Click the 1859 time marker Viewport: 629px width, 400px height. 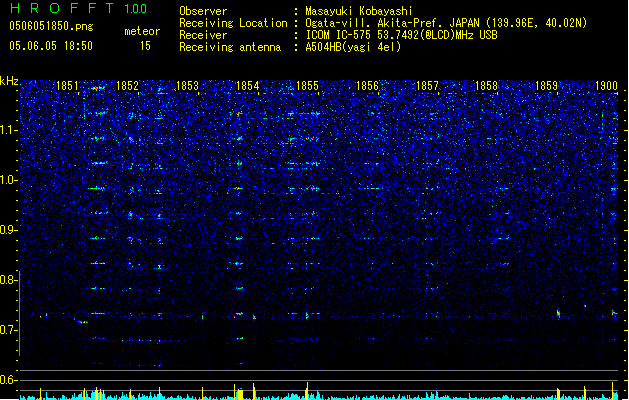[x=546, y=86]
